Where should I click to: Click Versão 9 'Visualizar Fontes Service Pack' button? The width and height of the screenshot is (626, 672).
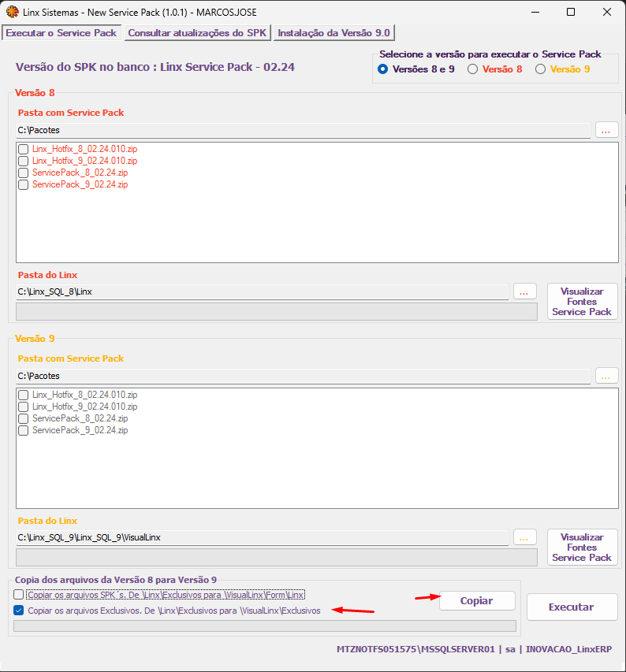(583, 548)
